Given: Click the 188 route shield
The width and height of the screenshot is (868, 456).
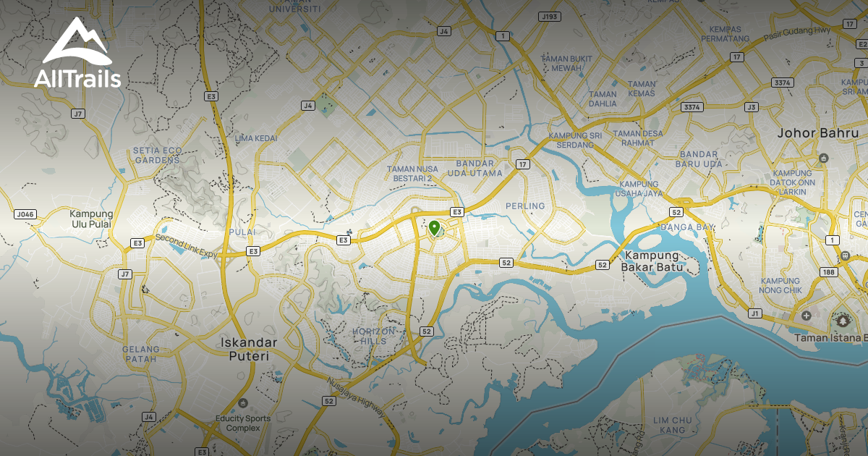Looking at the screenshot, I should coord(828,272).
